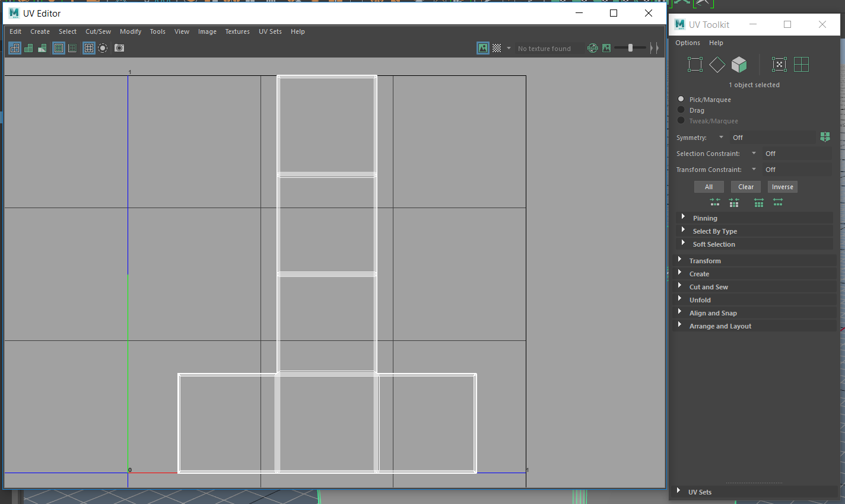Open the Select menu
The image size is (845, 504).
tap(68, 31)
